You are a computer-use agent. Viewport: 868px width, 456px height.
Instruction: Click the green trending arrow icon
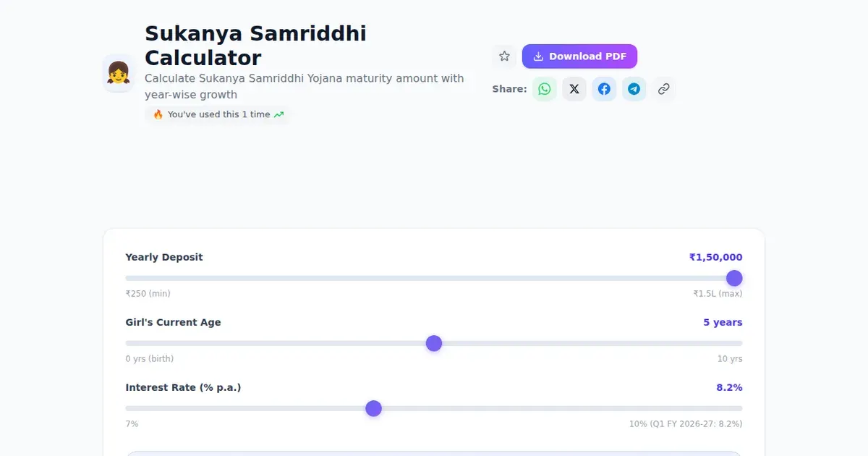(x=278, y=114)
